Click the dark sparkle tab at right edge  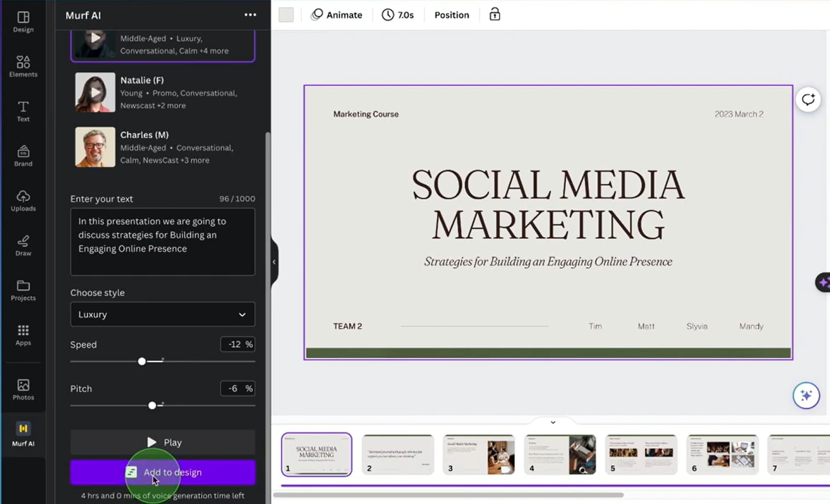(x=823, y=282)
